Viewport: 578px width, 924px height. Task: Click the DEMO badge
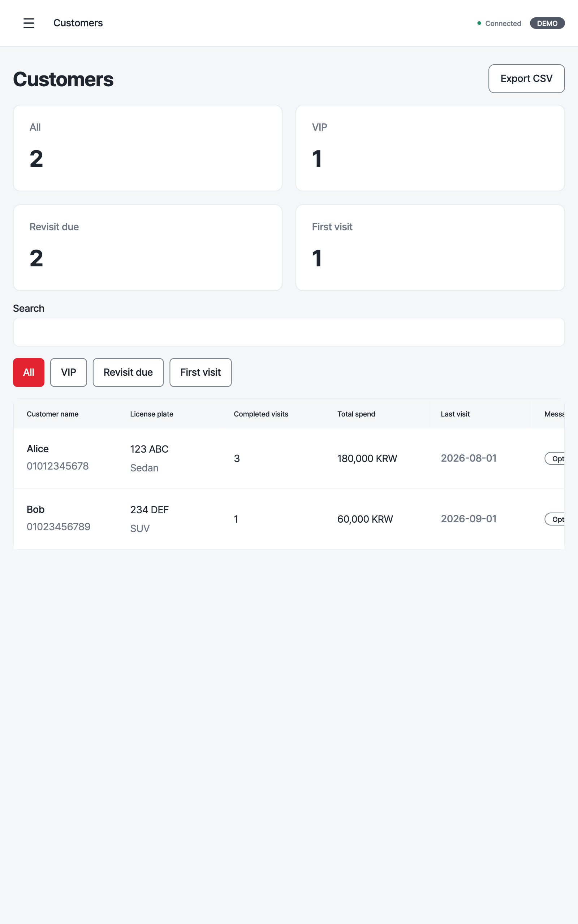click(x=547, y=23)
